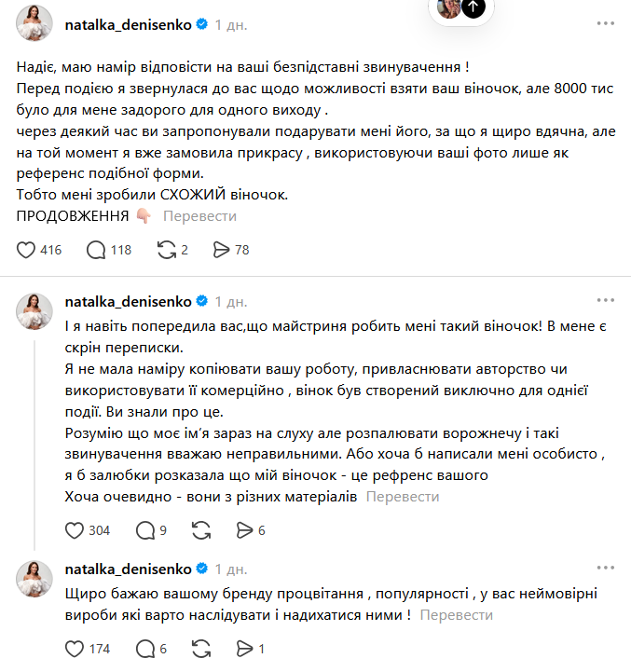The width and height of the screenshot is (631, 672).
Task: Click the scroll-to-top arrow button
Action: point(473,7)
